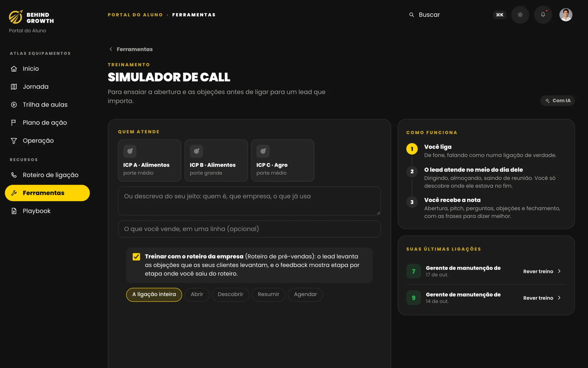The width and height of the screenshot is (588, 368).
Task: Select the Agendar stage chip
Action: tap(305, 294)
